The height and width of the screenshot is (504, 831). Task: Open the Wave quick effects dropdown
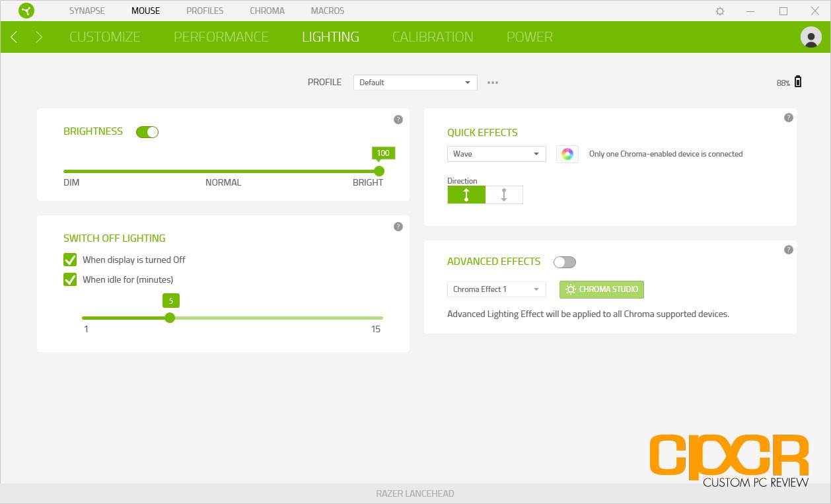click(496, 154)
